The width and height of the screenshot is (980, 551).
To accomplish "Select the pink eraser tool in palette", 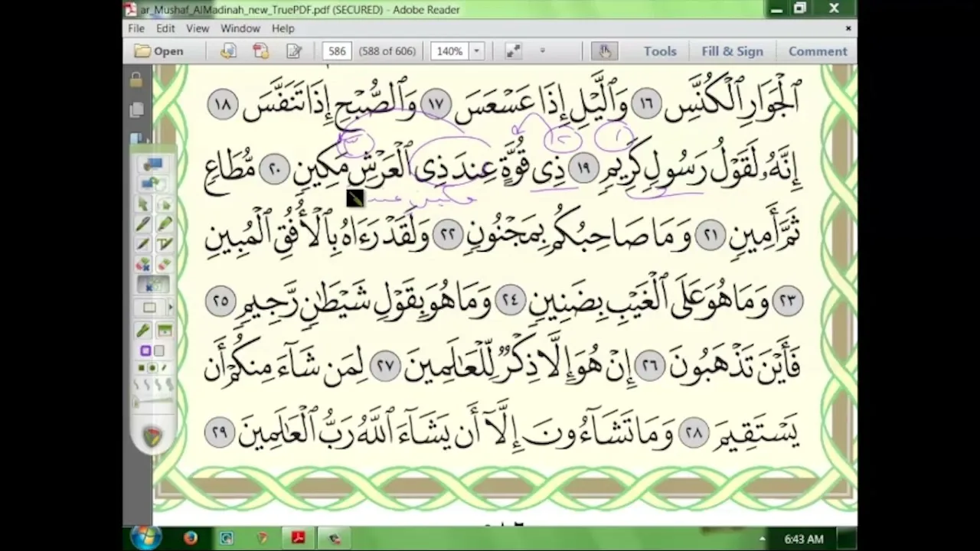I will [164, 265].
